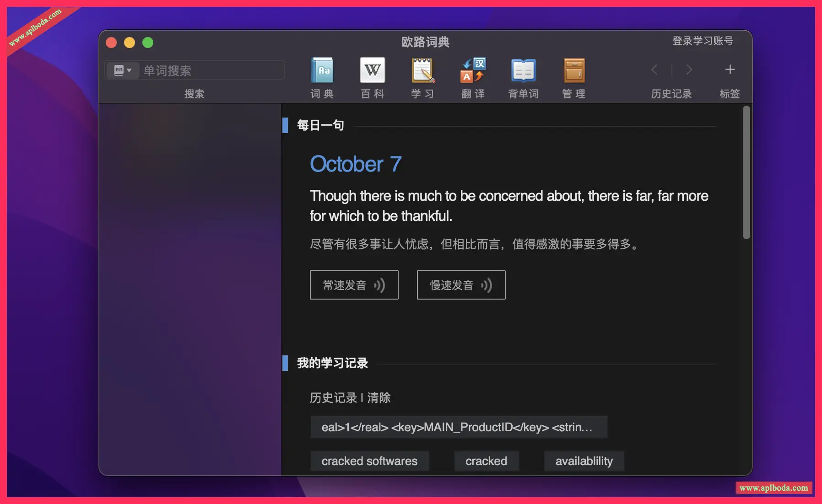Screen dimensions: 822x504
Task: Open the 词典 dictionary panel
Action: pyautogui.click(x=322, y=77)
